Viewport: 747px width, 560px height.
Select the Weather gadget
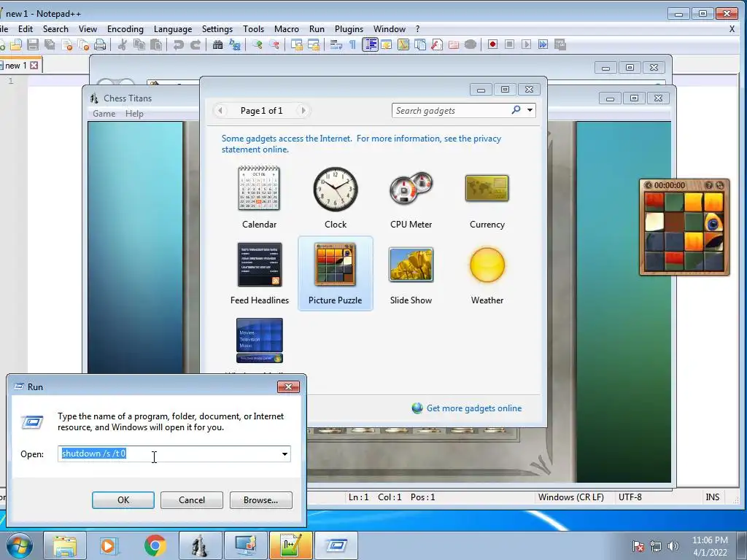[487, 273]
